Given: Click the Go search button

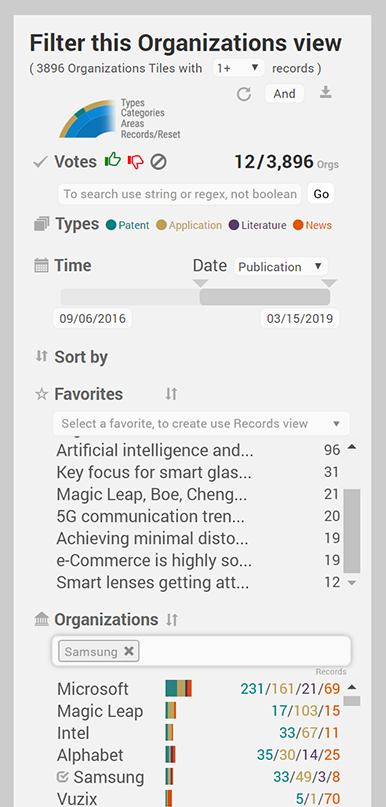Looking at the screenshot, I should click(x=321, y=194).
